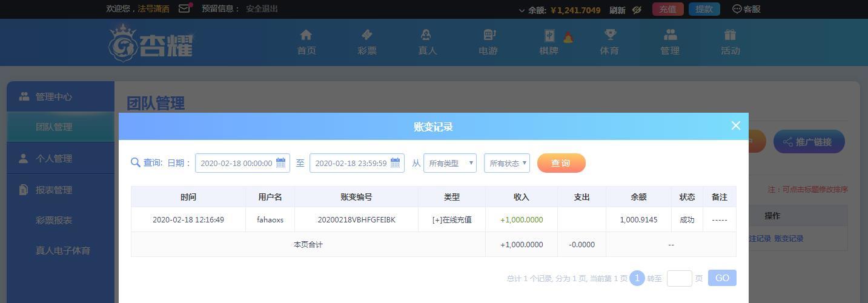Open 客服 customer service chat

pos(746,9)
